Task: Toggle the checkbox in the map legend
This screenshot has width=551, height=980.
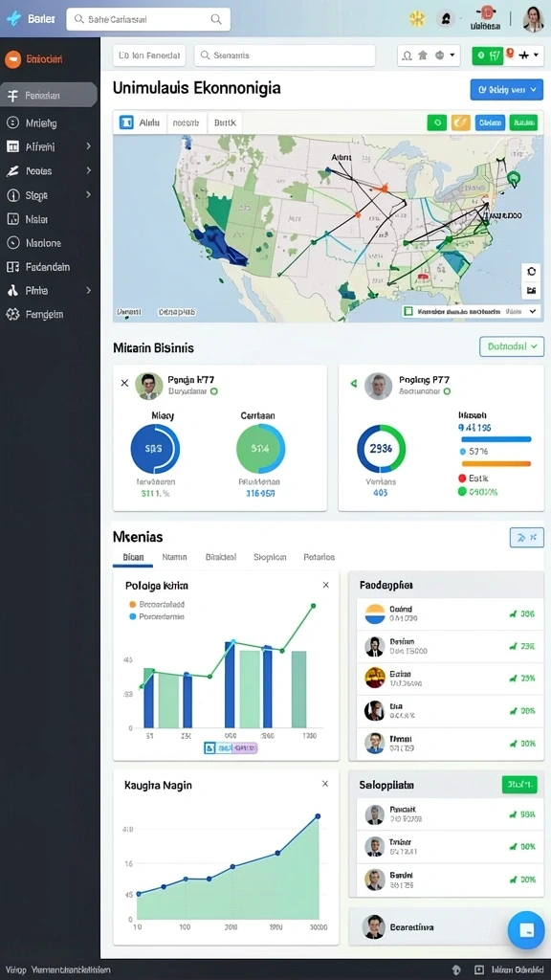Action: coord(408,311)
